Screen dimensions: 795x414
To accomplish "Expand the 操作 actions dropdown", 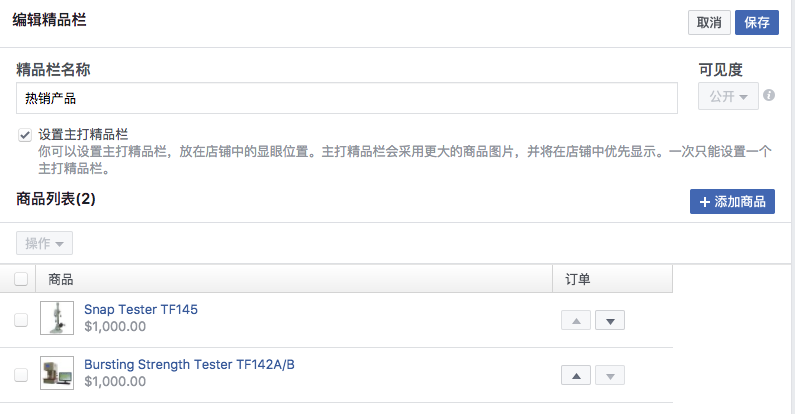I will [44, 243].
